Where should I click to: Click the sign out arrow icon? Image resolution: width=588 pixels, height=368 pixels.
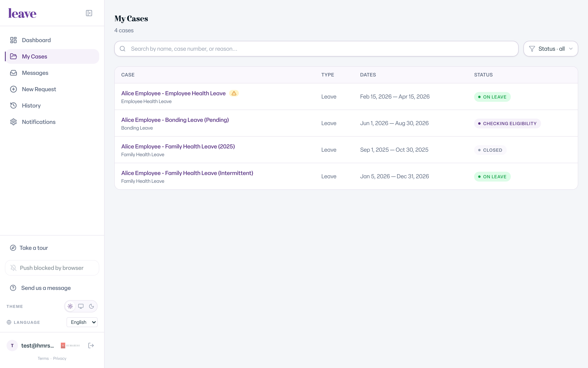tap(91, 345)
